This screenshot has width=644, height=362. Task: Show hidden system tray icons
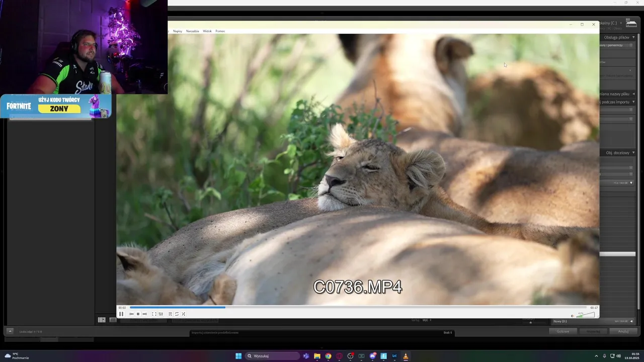pos(596,356)
